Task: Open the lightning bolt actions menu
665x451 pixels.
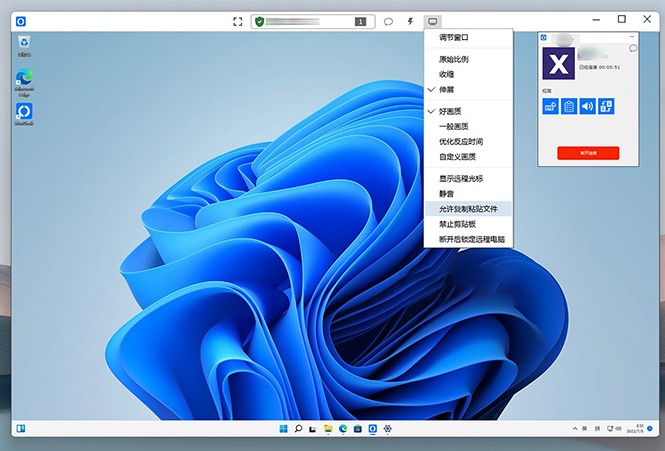Action: tap(410, 21)
